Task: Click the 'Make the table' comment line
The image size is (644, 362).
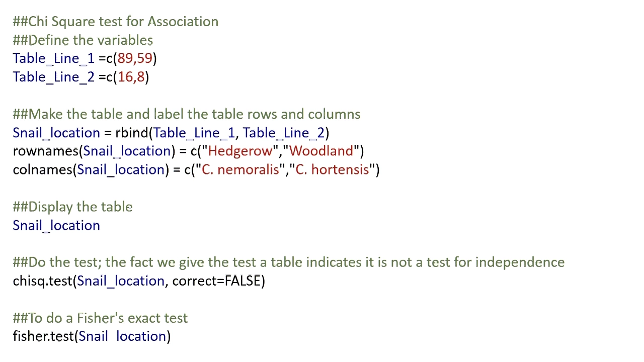Action: coord(187,114)
